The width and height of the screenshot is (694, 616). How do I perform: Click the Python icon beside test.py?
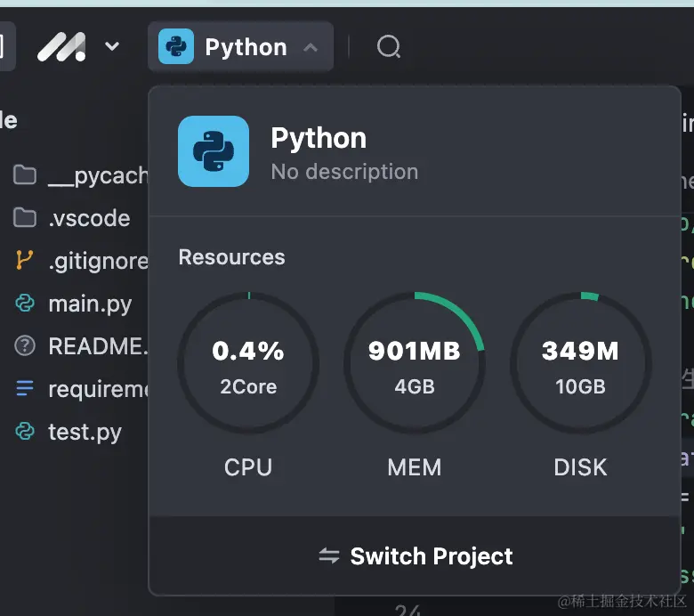coord(25,432)
